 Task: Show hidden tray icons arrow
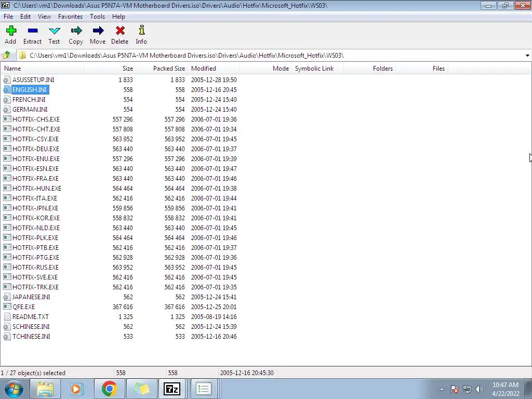442,389
